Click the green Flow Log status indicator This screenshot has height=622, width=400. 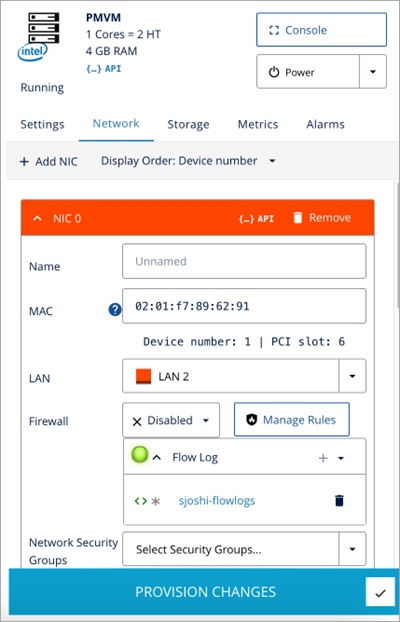[140, 453]
